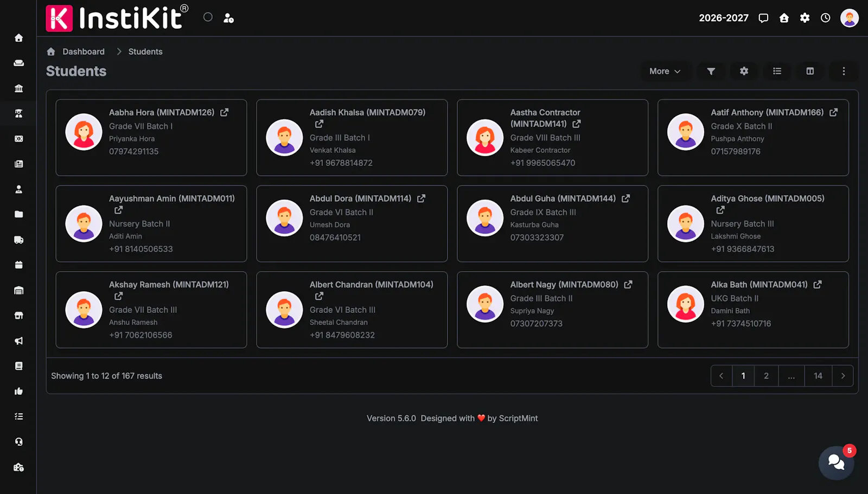Open the store shop sidebar icon

click(19, 316)
